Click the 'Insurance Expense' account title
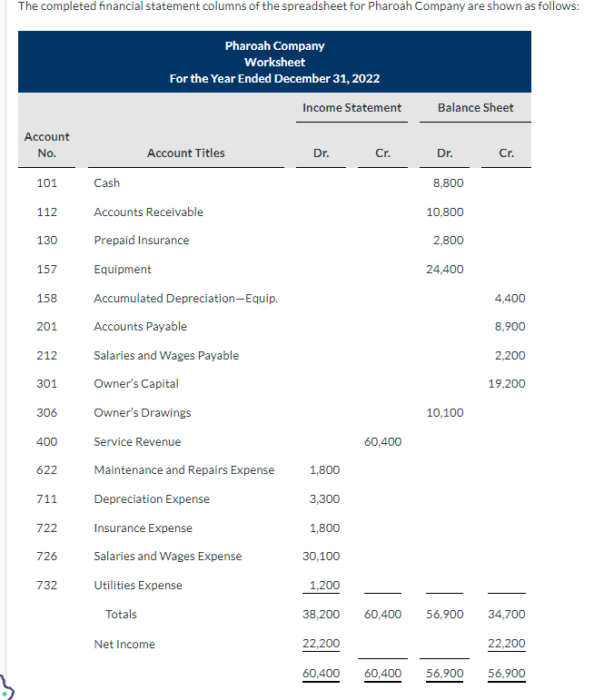This screenshot has width=614, height=700. (143, 528)
